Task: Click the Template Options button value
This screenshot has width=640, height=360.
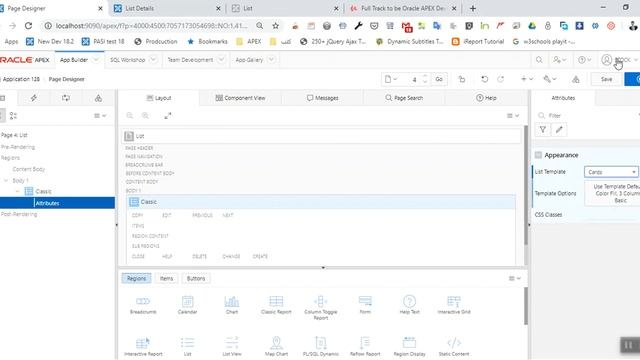Action: point(612,193)
